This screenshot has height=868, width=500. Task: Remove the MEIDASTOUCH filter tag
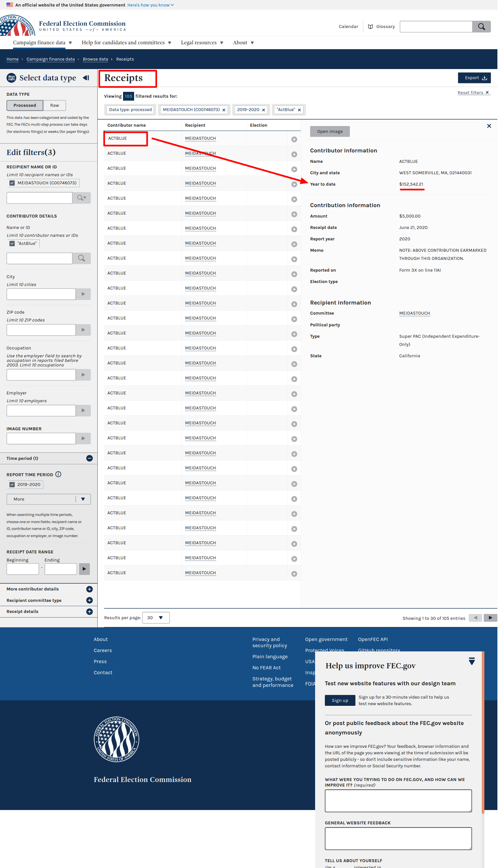[x=224, y=110]
